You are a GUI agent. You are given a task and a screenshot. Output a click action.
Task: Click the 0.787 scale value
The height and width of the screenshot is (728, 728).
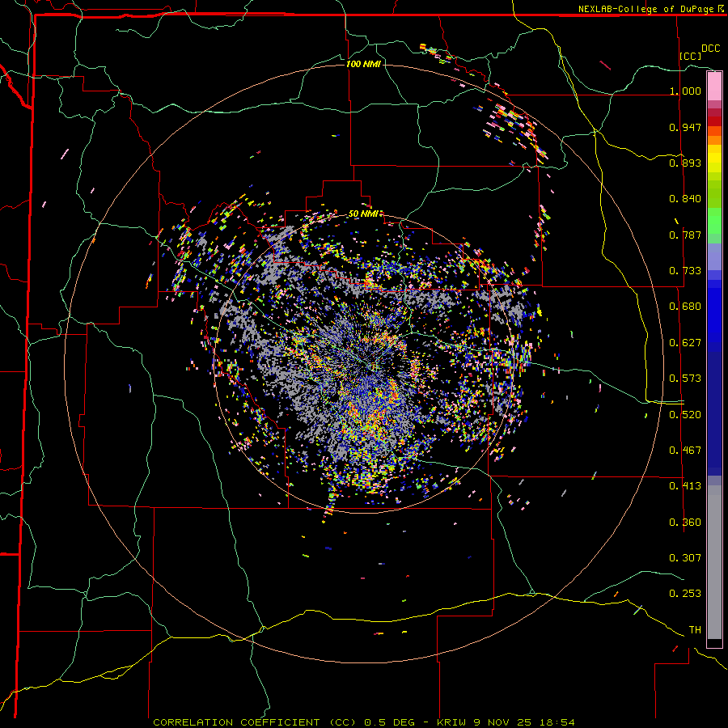(x=685, y=235)
